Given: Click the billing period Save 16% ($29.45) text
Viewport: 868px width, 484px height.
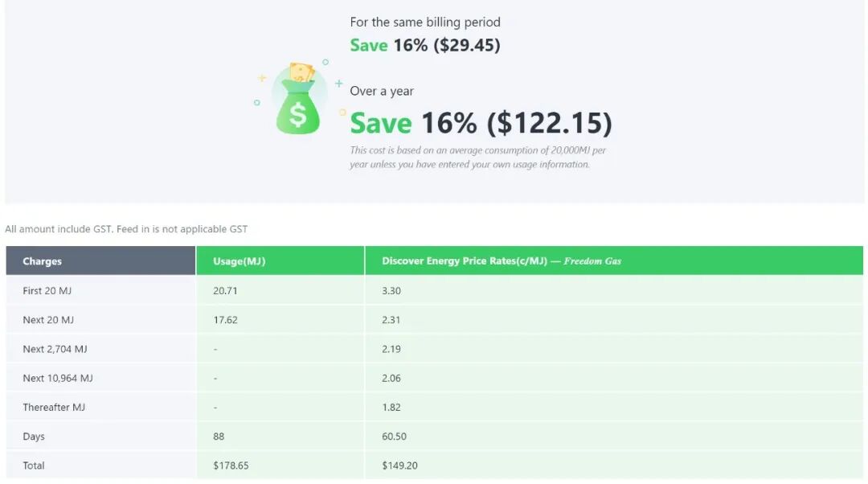Looking at the screenshot, I should click(425, 45).
